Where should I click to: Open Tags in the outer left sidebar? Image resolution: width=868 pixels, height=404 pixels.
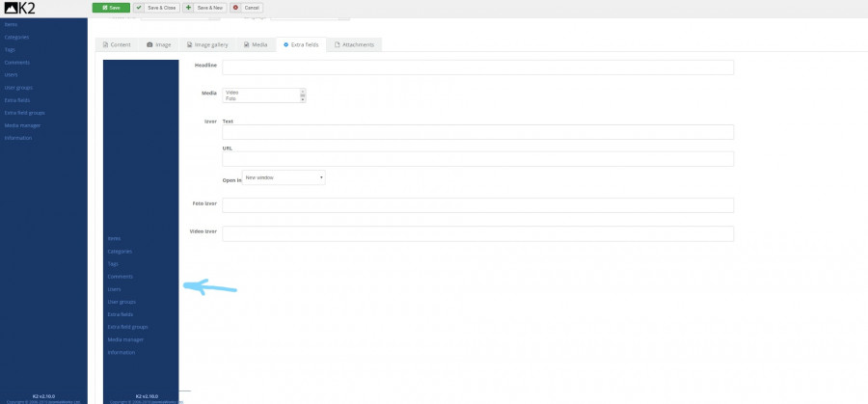[10, 50]
